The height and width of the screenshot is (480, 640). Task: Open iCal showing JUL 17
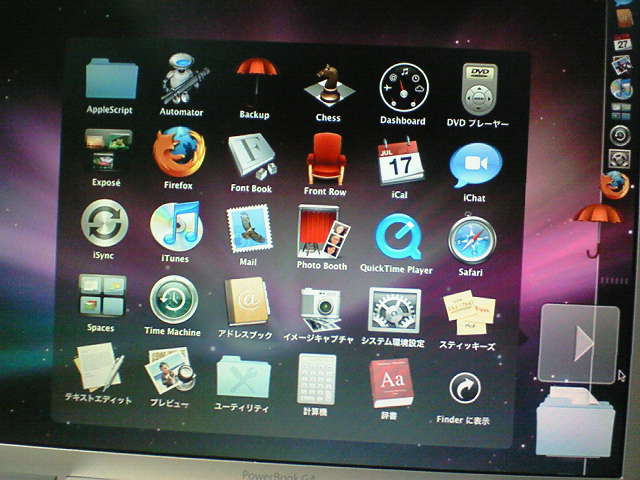pyautogui.click(x=400, y=162)
